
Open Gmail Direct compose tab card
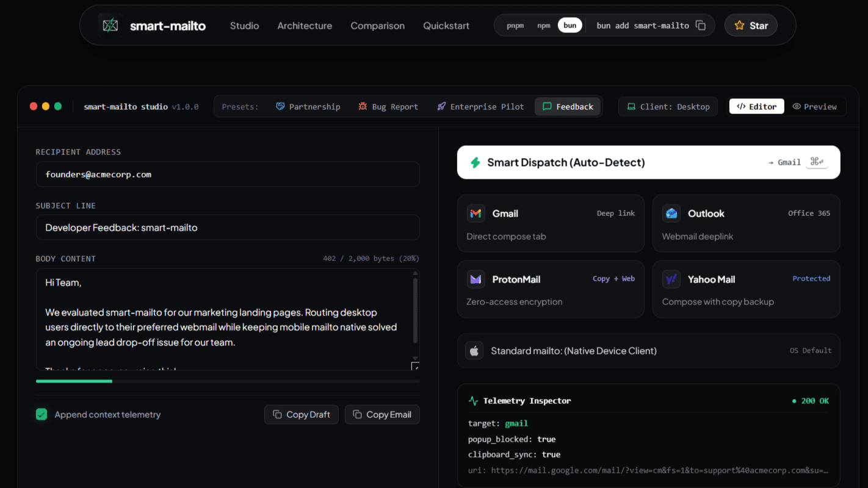(551, 223)
